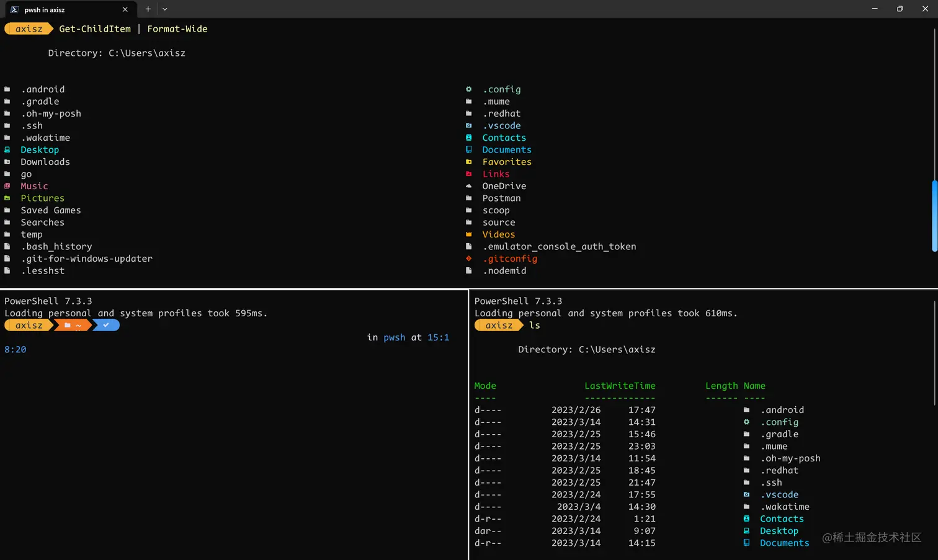Click the Videos folder icon
The width and height of the screenshot is (938, 560).
point(469,234)
